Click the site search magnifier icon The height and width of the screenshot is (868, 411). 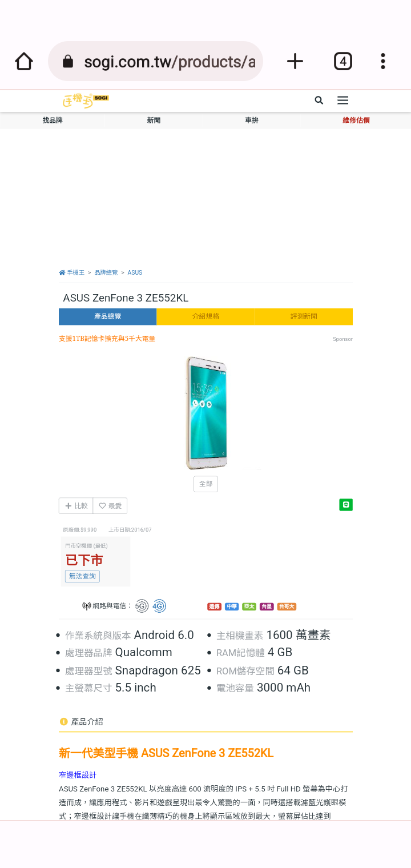coord(319,101)
